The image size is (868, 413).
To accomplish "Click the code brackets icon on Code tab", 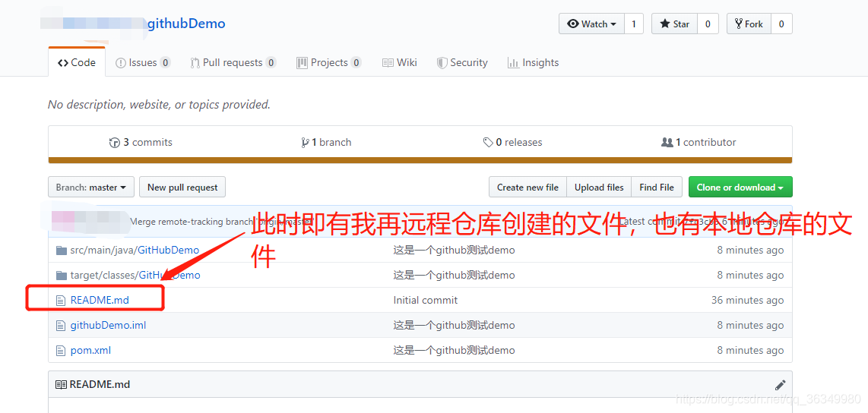I will (62, 63).
